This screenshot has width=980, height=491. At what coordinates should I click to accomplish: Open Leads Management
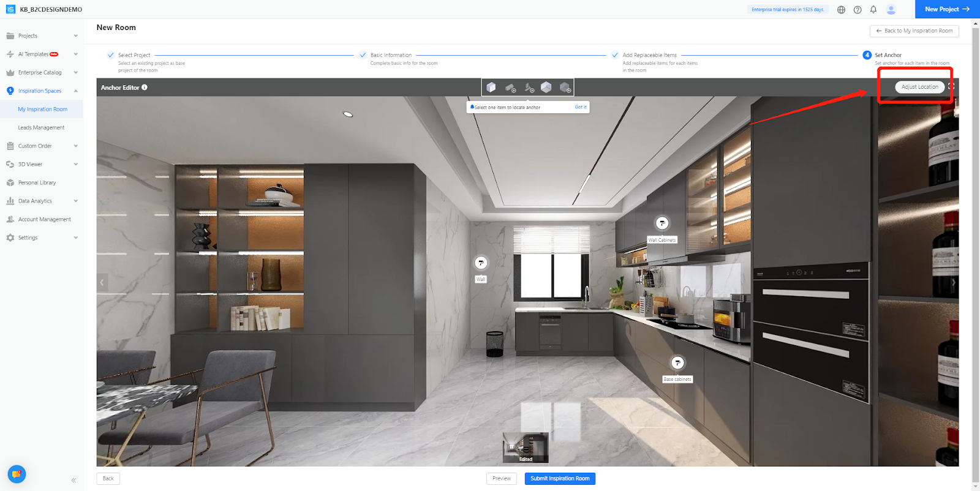tap(42, 128)
